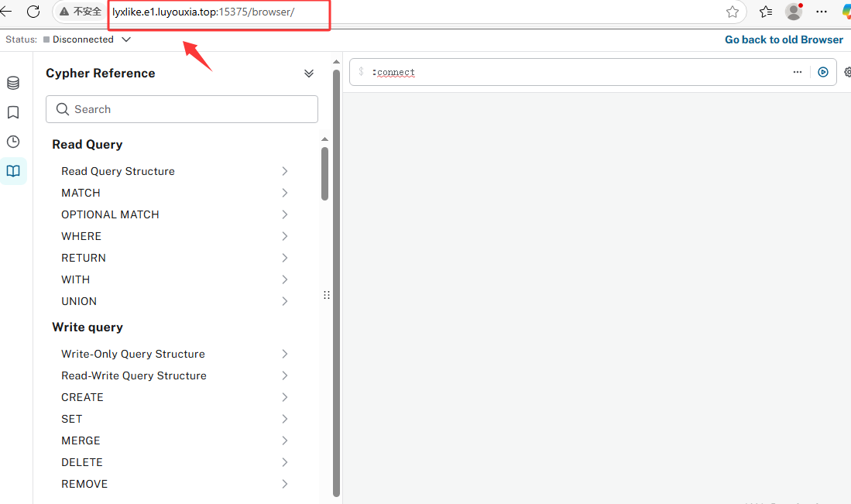Open the browser favorites list icon

tap(766, 12)
